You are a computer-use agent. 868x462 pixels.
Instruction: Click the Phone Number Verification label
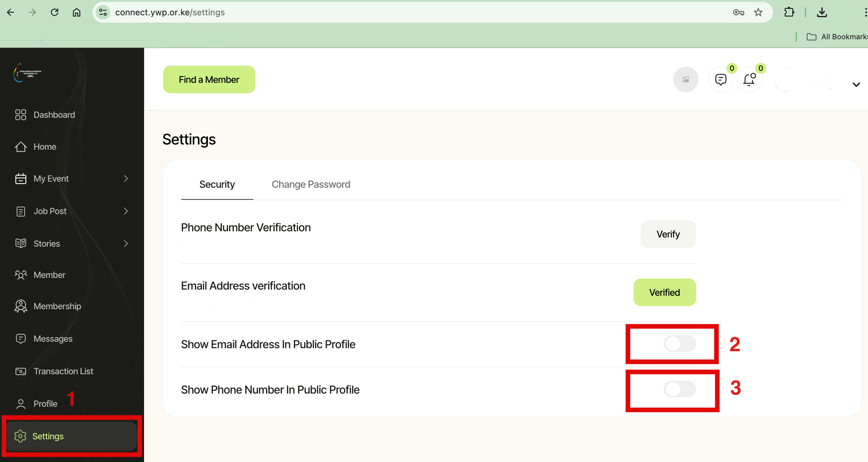pos(246,228)
